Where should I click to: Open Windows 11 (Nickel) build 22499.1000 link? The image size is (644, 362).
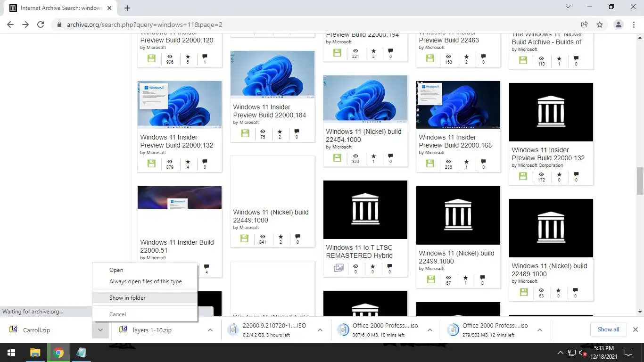click(456, 257)
